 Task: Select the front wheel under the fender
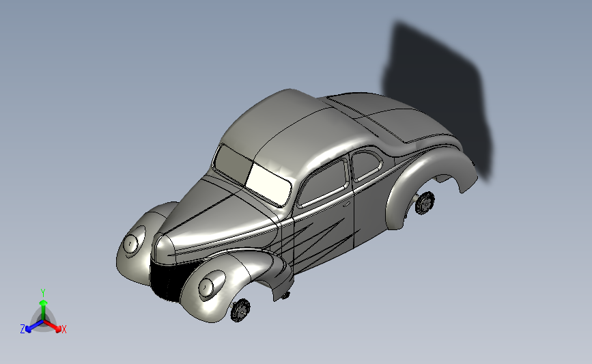(240, 309)
